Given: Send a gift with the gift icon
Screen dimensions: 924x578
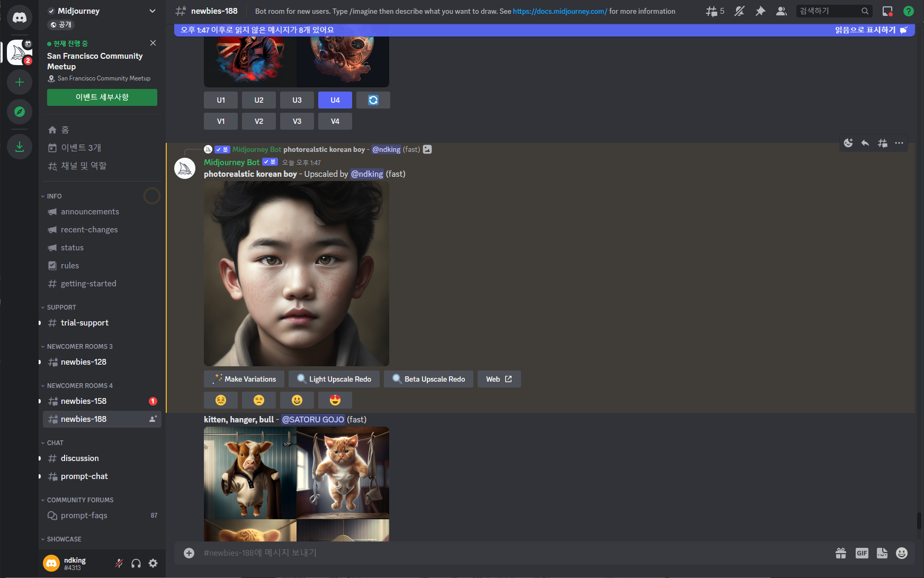Looking at the screenshot, I should pyautogui.click(x=841, y=553).
